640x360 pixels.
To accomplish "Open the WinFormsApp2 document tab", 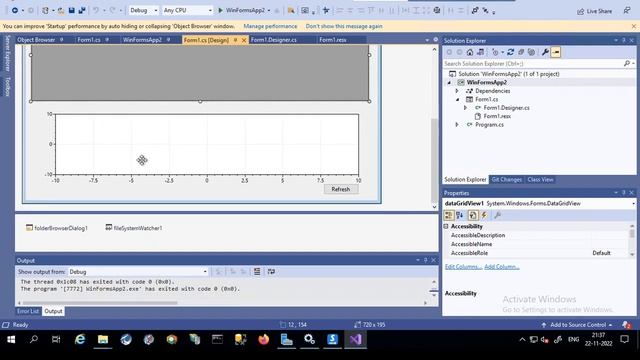I will (x=142, y=40).
